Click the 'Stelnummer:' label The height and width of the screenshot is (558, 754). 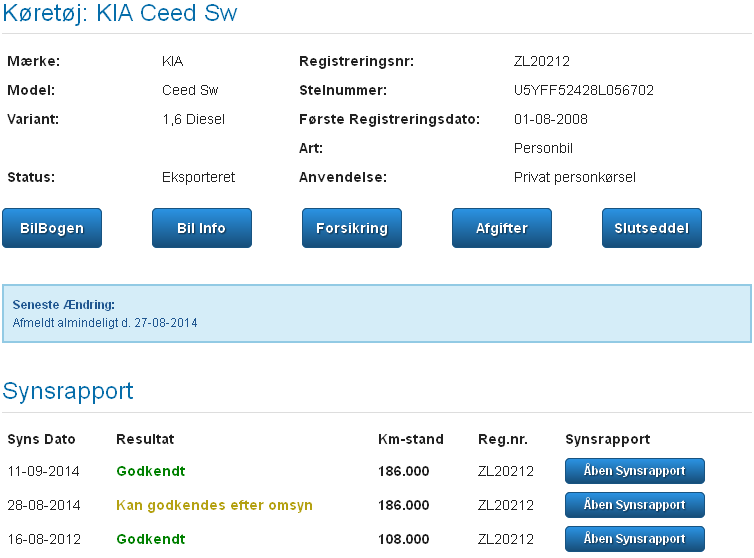343,90
